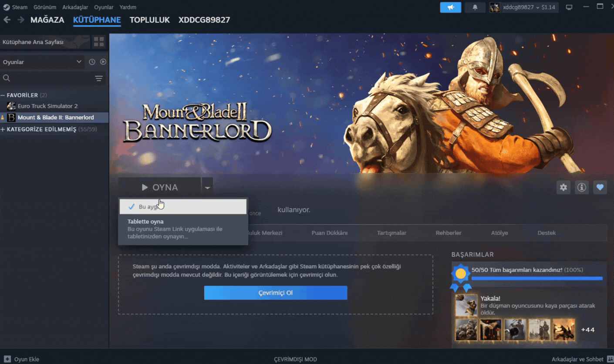Open the Destek tab
Viewport: 614px width, 364px height.
[x=547, y=233]
